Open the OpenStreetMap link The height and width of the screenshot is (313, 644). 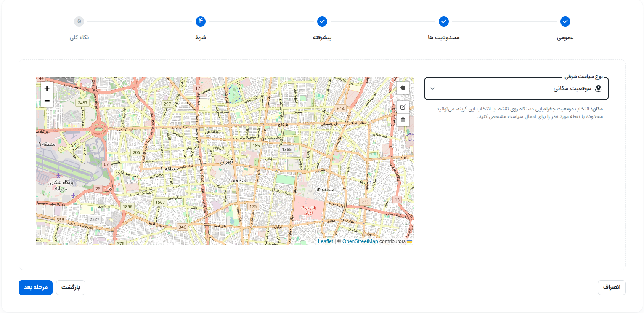(x=360, y=241)
